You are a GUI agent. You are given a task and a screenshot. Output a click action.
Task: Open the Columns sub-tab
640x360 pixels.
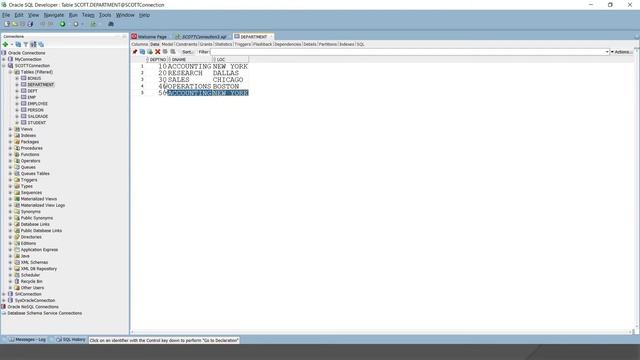[x=140, y=44]
